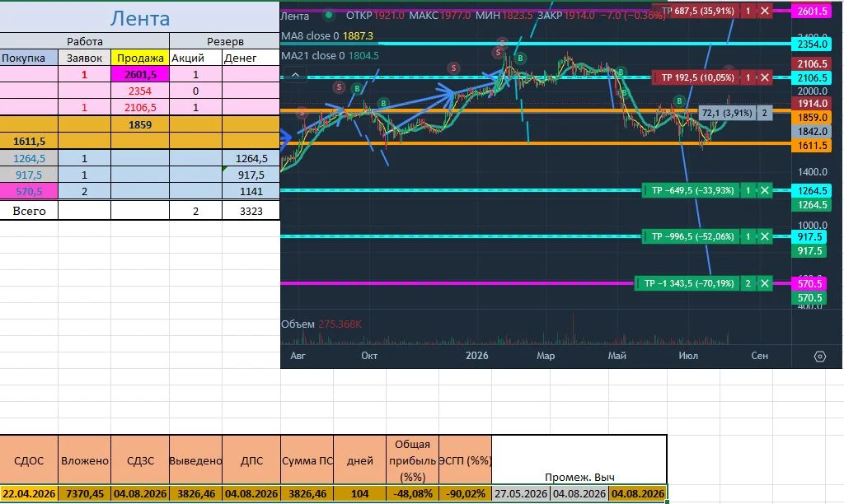Viewport: 844px width, 504px height.
Task: Select the TP −649,5 (−33,93%) order label
Action: coord(692,190)
